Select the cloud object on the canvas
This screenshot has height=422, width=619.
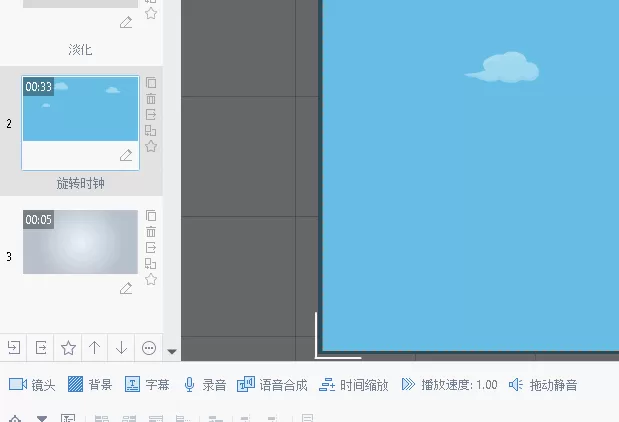coord(503,67)
